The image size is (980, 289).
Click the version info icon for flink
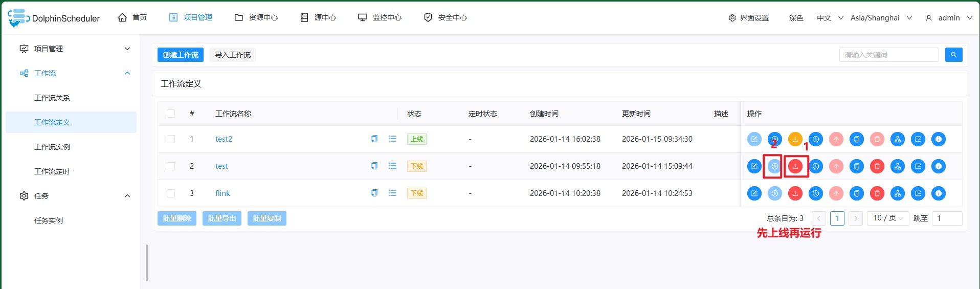938,193
